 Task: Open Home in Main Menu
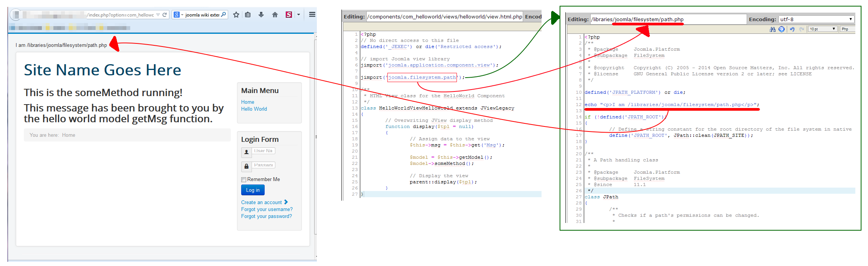(248, 102)
